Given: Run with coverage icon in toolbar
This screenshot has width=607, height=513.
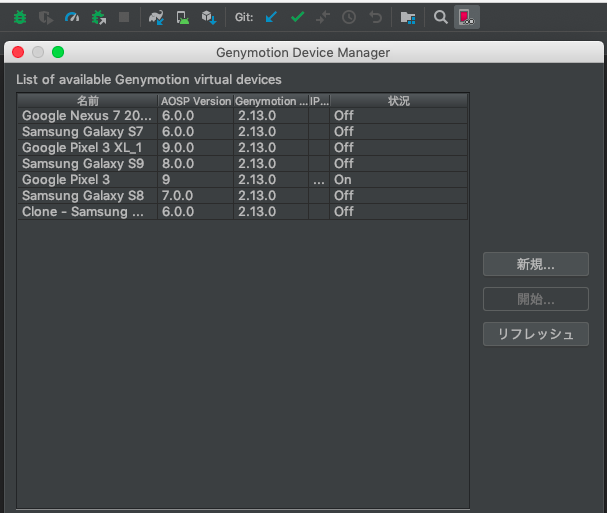Looking at the screenshot, I should (46, 17).
